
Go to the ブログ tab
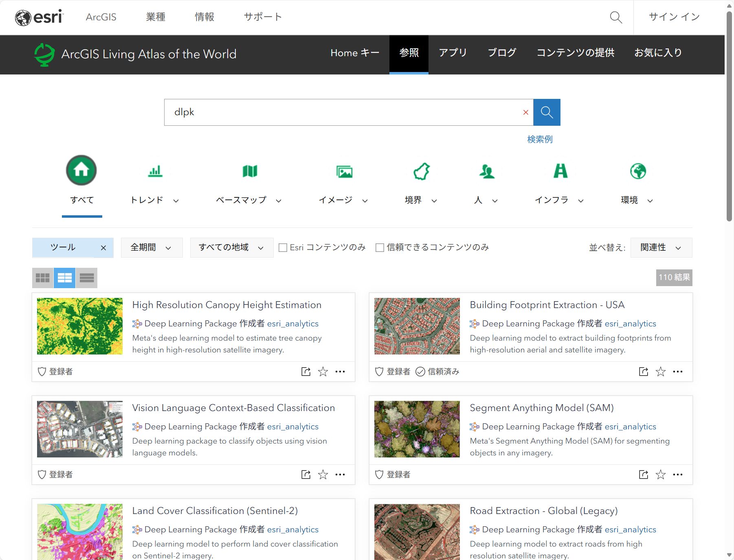502,53
